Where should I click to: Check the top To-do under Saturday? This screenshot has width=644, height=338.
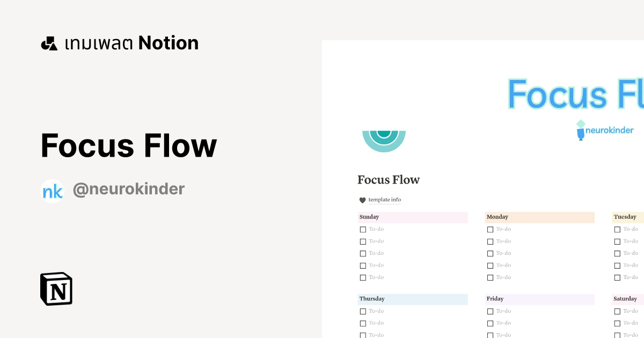coord(617,311)
